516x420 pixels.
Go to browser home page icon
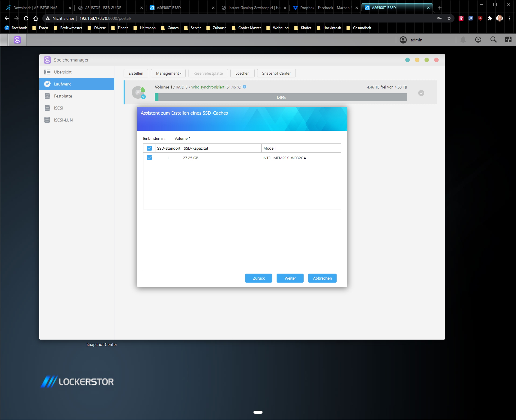(x=36, y=18)
